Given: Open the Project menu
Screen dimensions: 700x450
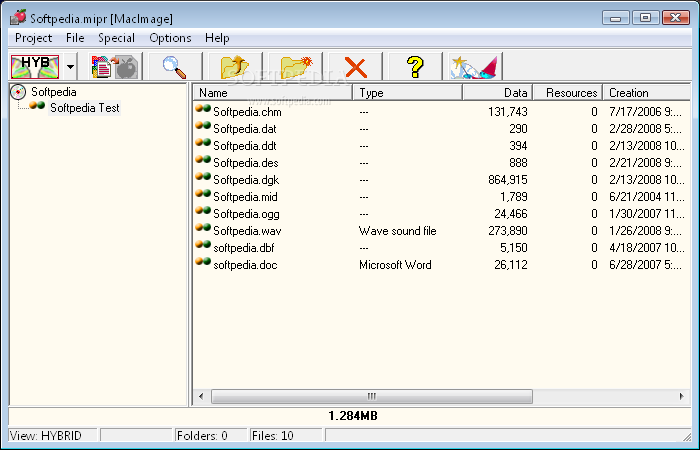Looking at the screenshot, I should pyautogui.click(x=33, y=38).
